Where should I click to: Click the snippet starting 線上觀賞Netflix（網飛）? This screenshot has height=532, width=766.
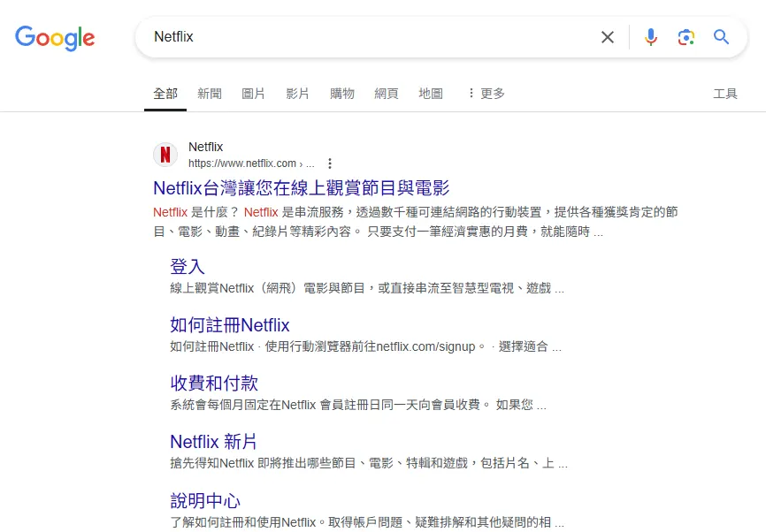(367, 288)
